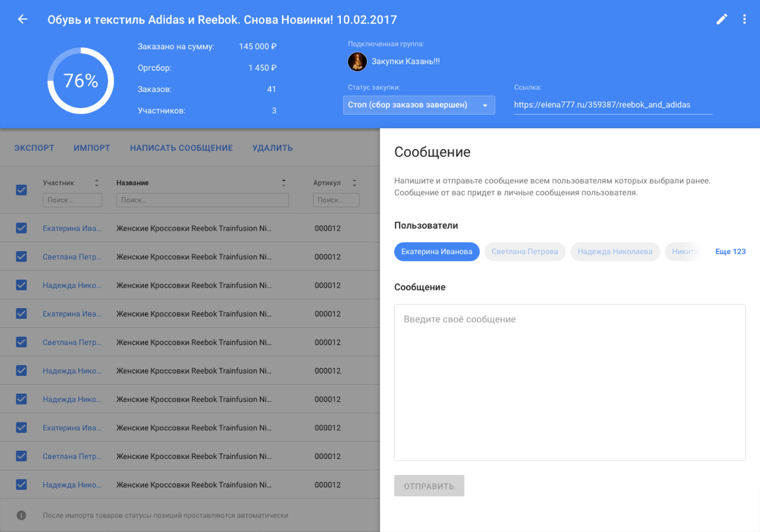
Task: Select the Надежда Николаева user chip
Action: pyautogui.click(x=615, y=251)
